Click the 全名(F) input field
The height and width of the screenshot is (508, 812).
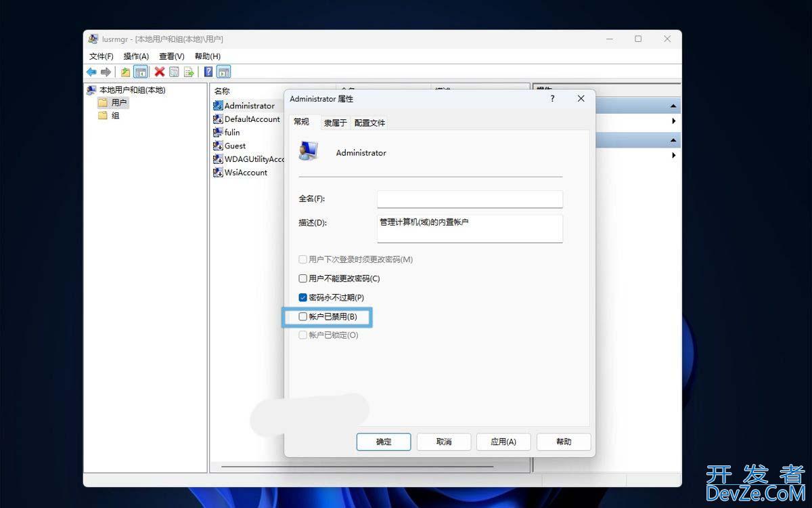point(470,199)
